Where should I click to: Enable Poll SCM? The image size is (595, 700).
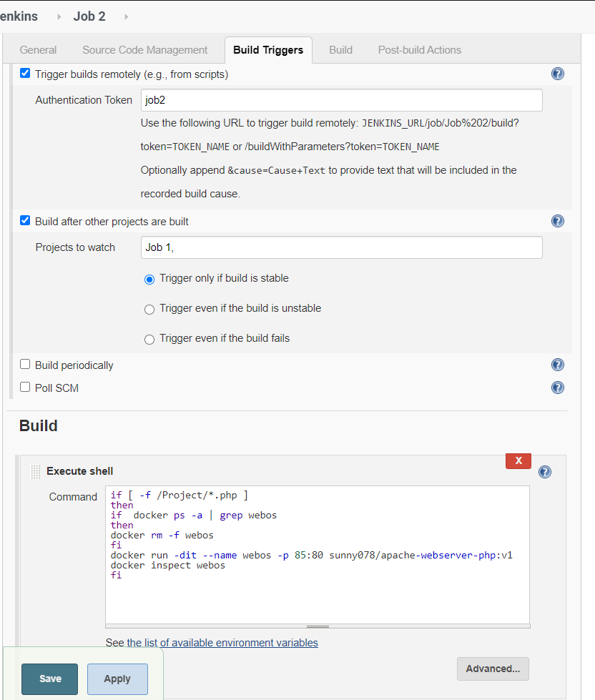(24, 386)
